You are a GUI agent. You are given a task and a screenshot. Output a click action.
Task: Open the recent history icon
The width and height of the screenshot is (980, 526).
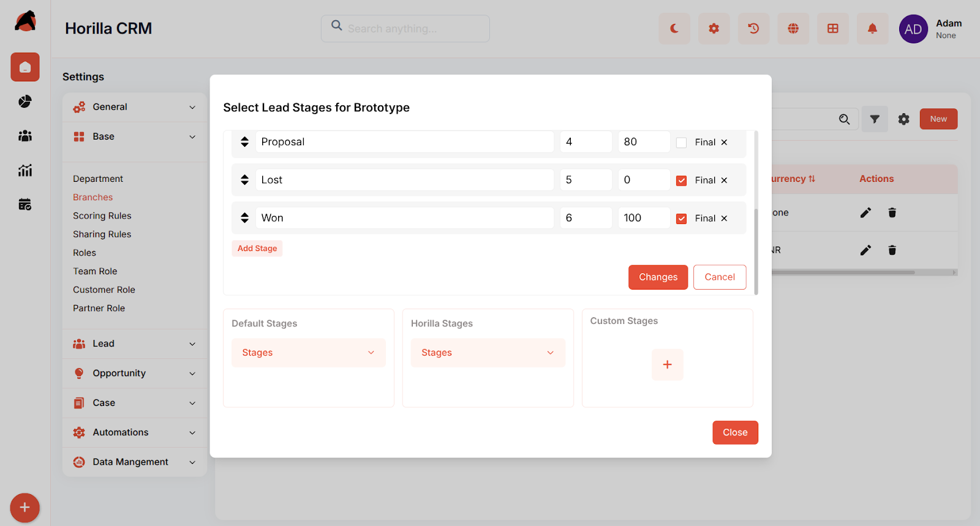coord(754,29)
